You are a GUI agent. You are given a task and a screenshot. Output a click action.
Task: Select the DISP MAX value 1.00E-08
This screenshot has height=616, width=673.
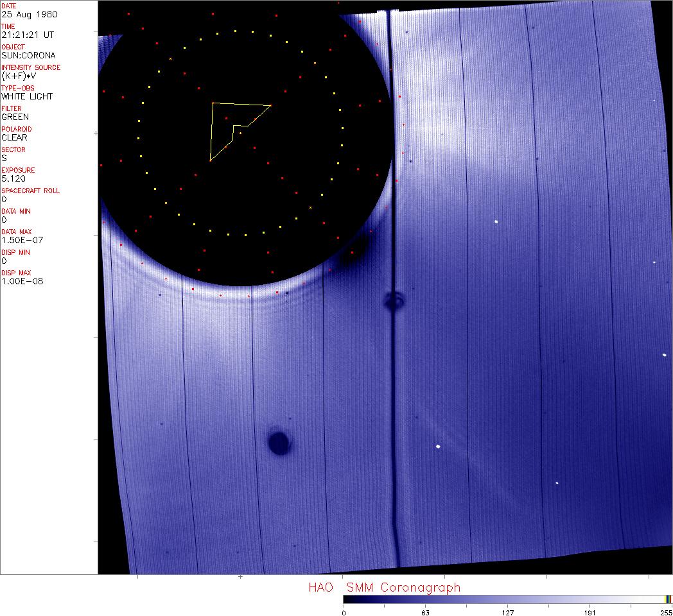(22, 281)
